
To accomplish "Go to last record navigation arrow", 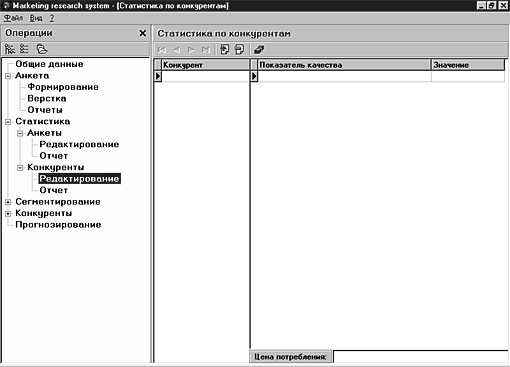I will pyautogui.click(x=206, y=50).
